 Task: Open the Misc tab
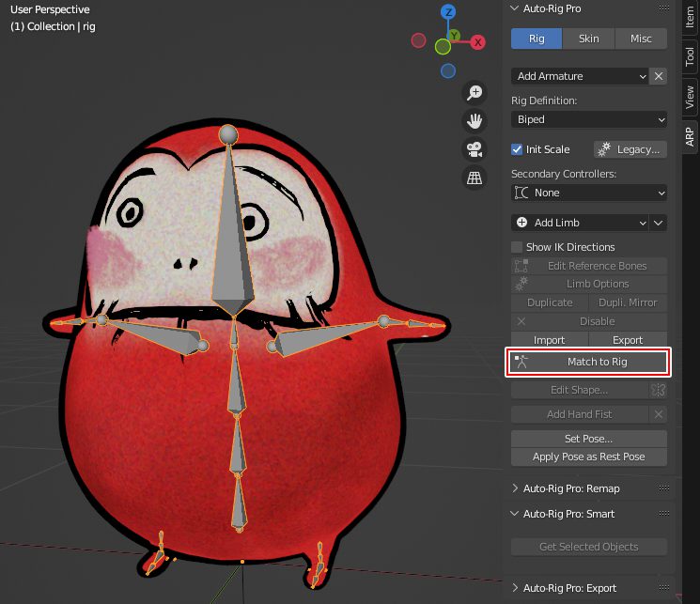(x=641, y=39)
